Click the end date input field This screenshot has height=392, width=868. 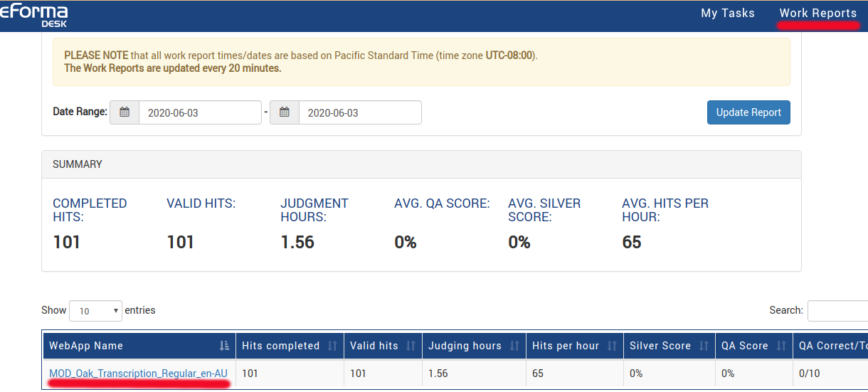tap(359, 112)
